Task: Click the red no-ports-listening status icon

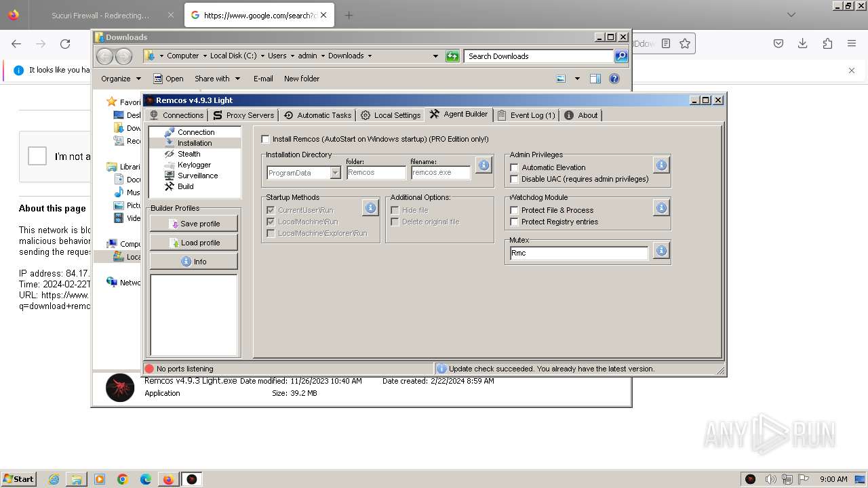Action: pyautogui.click(x=149, y=369)
